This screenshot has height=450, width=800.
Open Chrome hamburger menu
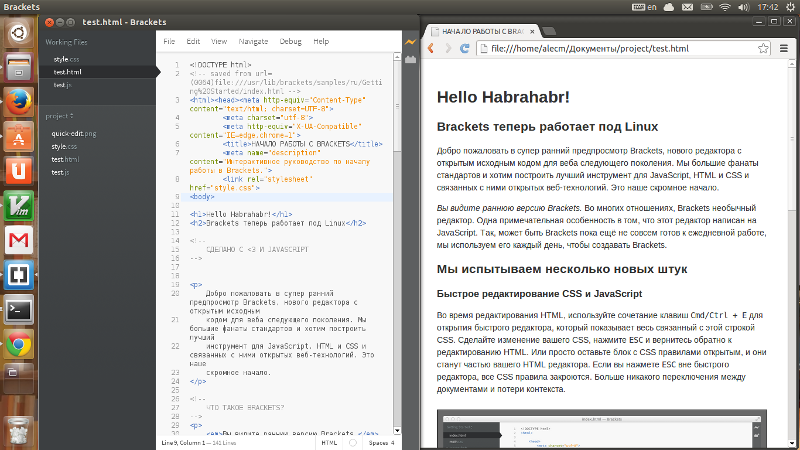784,48
